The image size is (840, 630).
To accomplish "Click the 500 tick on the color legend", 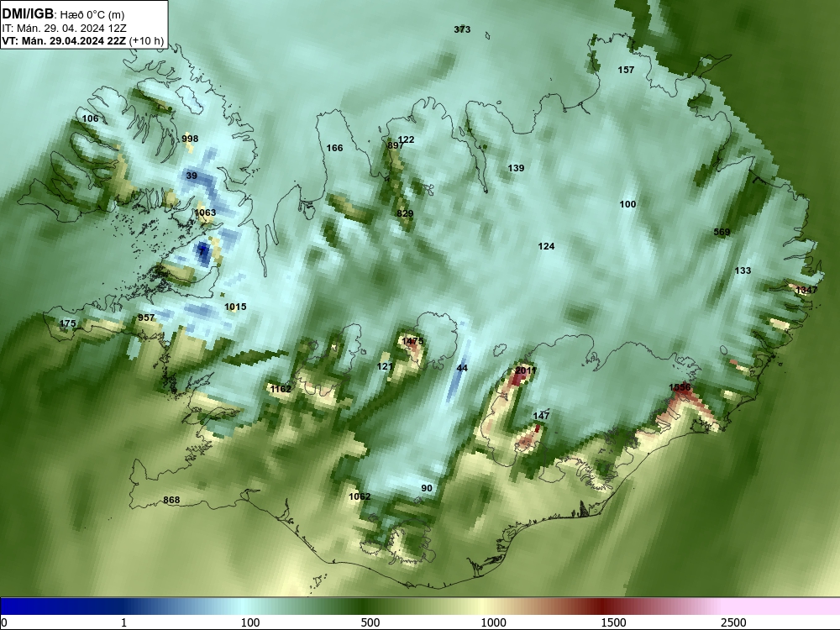I will click(x=370, y=622).
